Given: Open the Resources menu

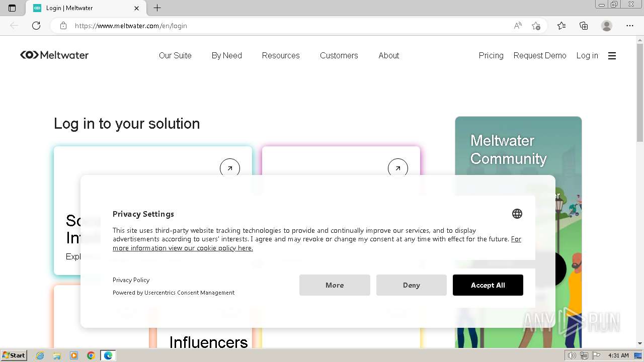Looking at the screenshot, I should (x=281, y=56).
